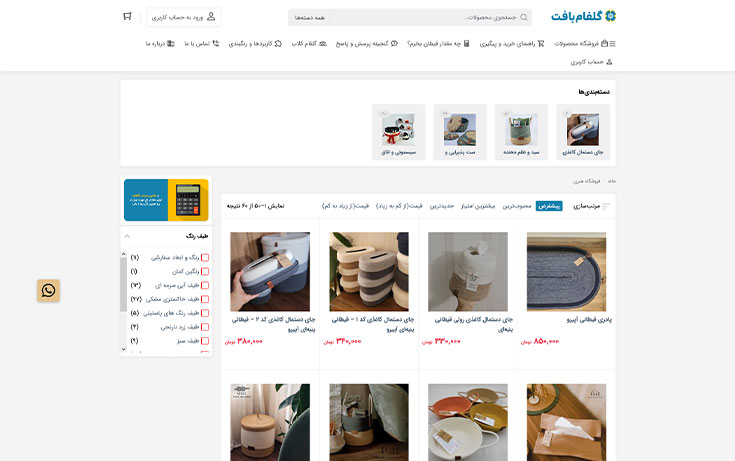Click the user icon next to حساب کاربری menu
The width and height of the screenshot is (735, 461).
(609, 62)
